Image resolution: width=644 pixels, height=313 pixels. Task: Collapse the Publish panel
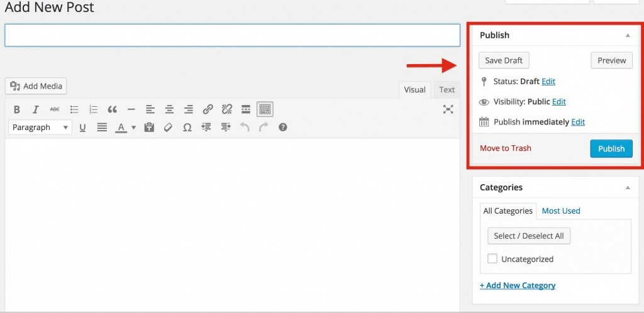click(628, 35)
